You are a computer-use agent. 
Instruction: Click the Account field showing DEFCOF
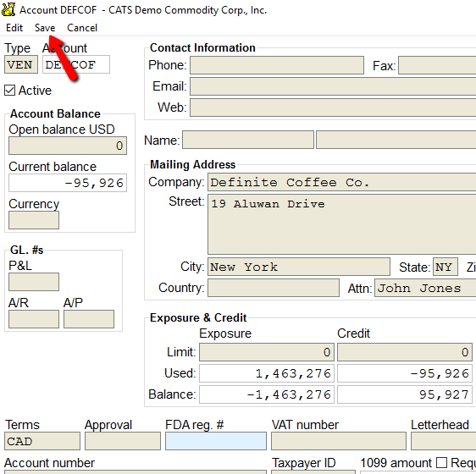click(x=76, y=64)
